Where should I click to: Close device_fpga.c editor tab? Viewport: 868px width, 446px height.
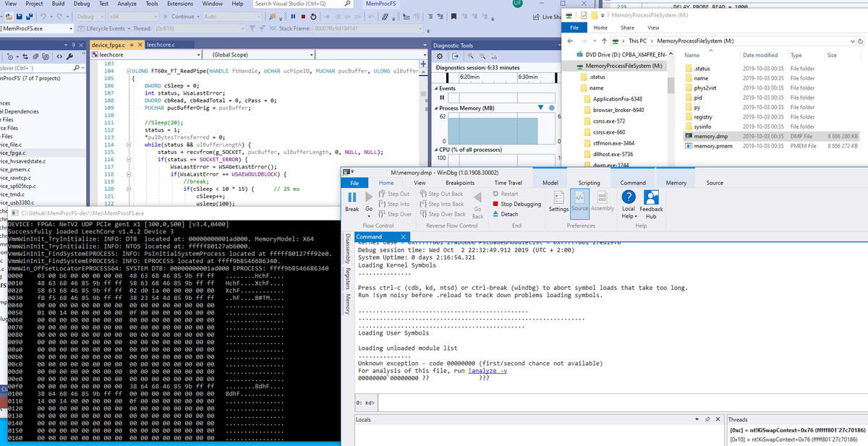tap(139, 45)
